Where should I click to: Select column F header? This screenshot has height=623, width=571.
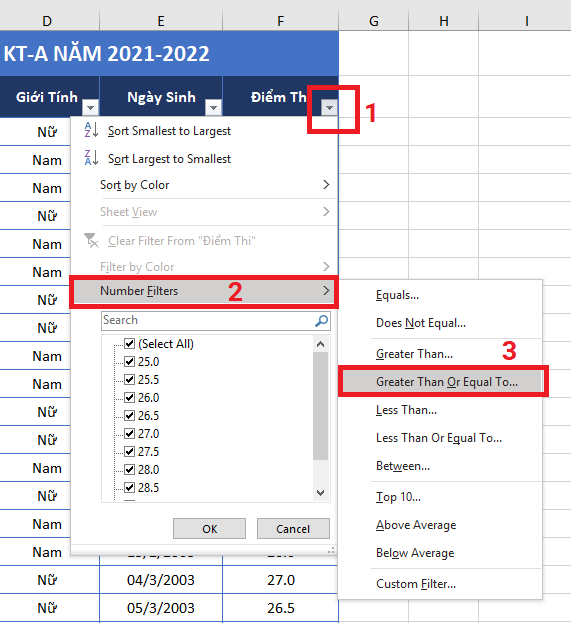pos(281,21)
